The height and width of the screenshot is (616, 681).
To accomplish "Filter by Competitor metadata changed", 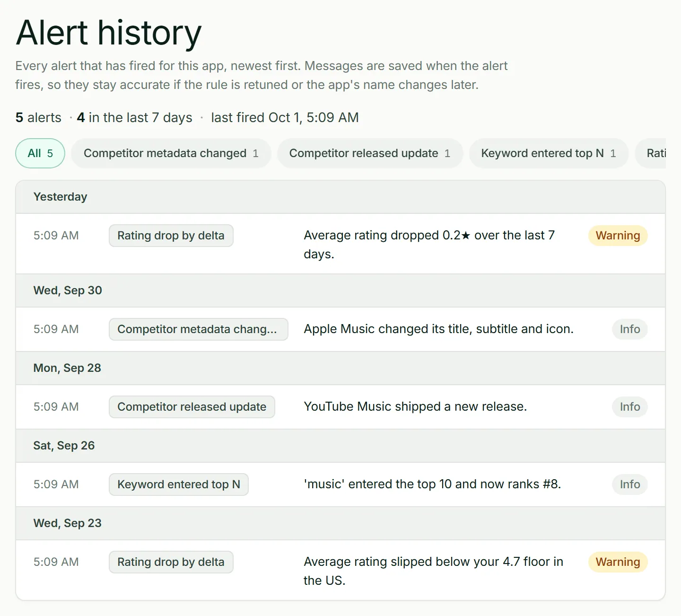I will tap(171, 153).
